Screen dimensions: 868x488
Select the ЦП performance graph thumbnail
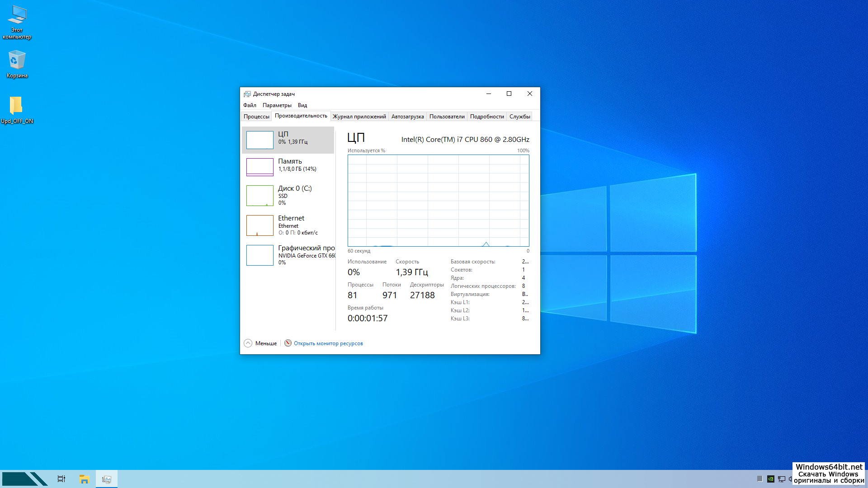(259, 140)
